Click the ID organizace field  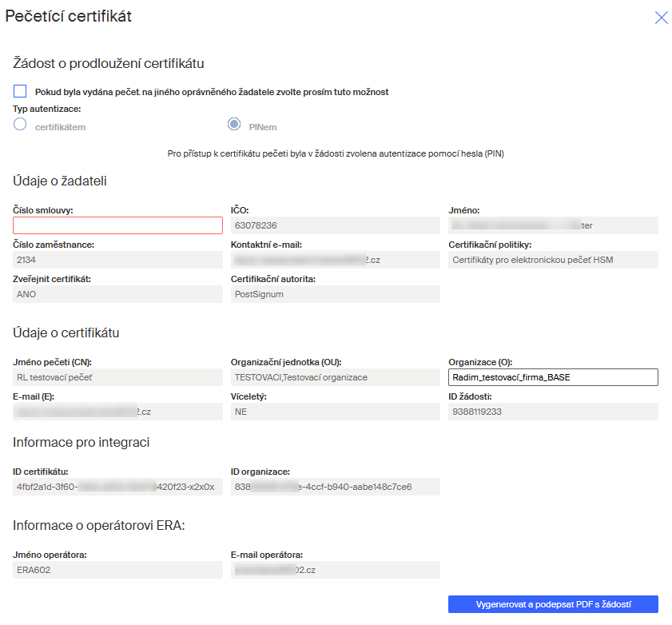tap(336, 487)
